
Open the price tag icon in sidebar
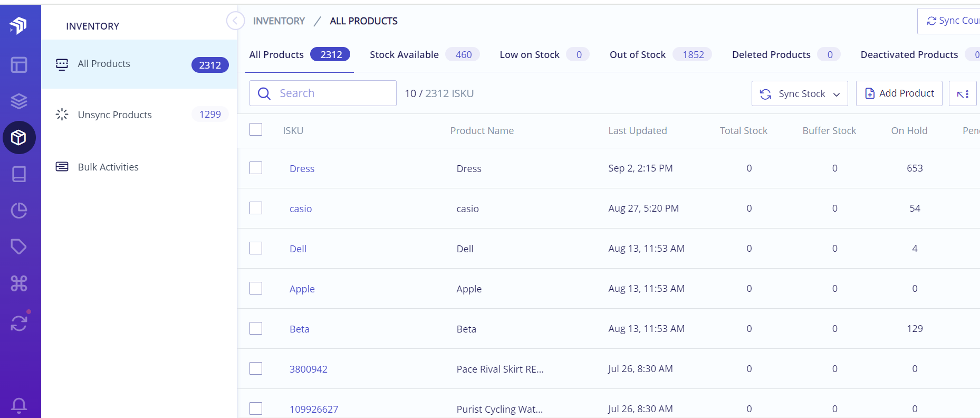19,246
